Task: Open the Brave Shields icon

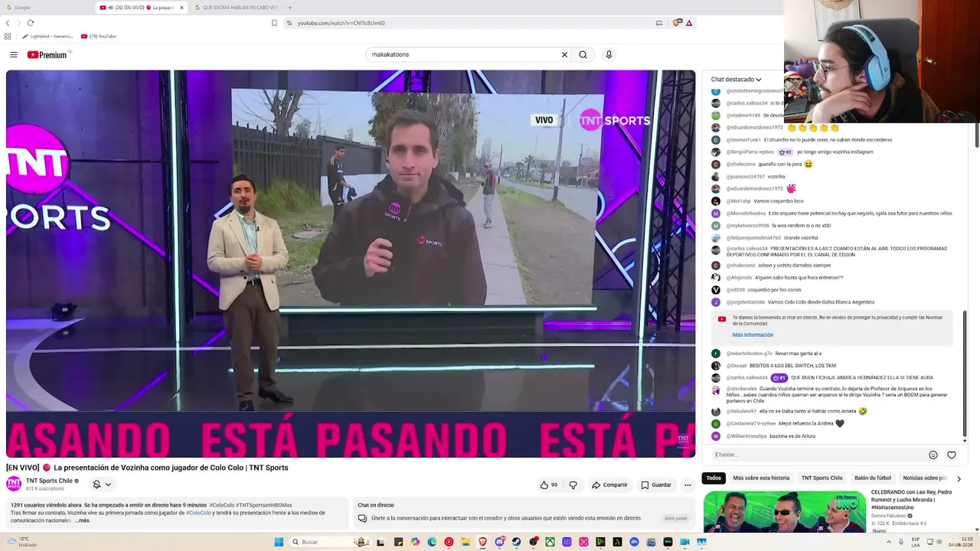Action: click(677, 23)
